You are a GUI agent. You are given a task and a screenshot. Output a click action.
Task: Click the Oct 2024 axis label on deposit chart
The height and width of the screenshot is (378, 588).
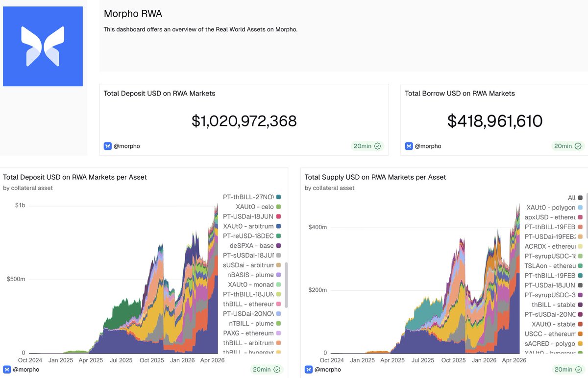coord(29,360)
